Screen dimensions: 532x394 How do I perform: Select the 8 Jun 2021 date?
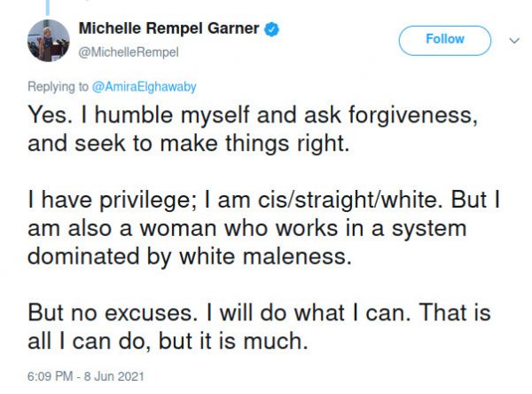112,376
